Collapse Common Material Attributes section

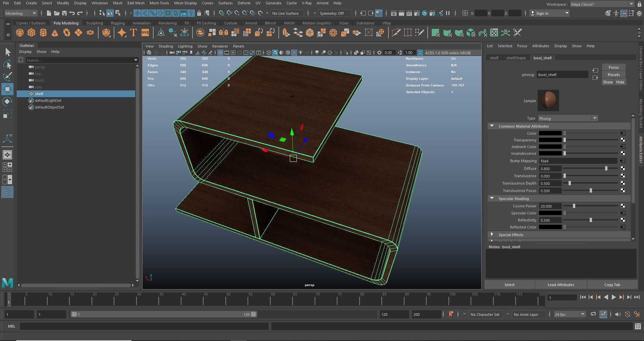coord(492,126)
